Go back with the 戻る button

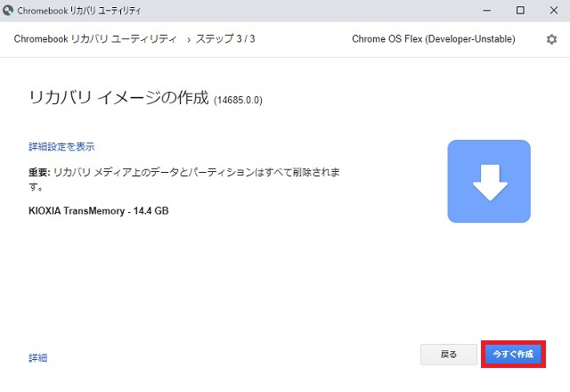pos(449,355)
